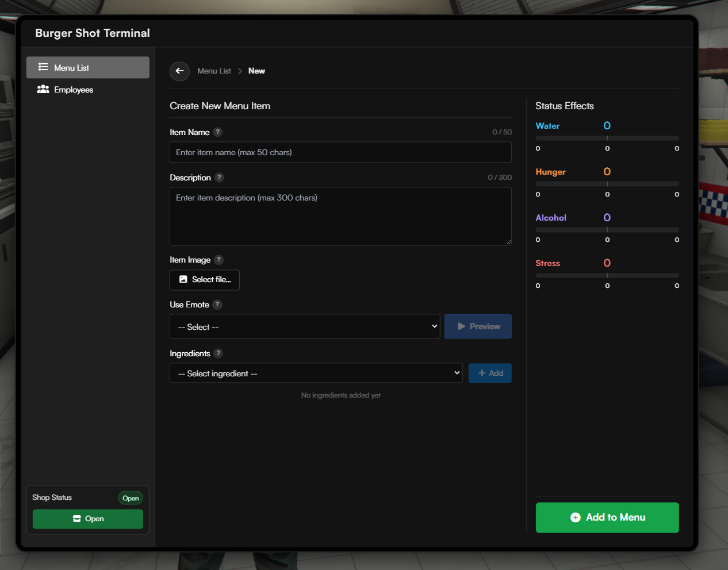Adjust the Stress slider

607,275
